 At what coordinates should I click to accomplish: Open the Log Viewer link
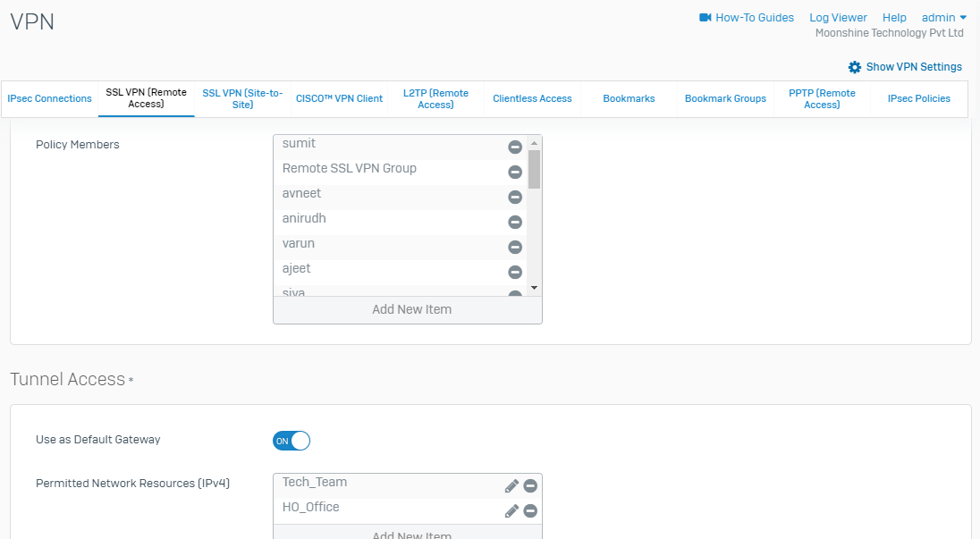tap(838, 18)
